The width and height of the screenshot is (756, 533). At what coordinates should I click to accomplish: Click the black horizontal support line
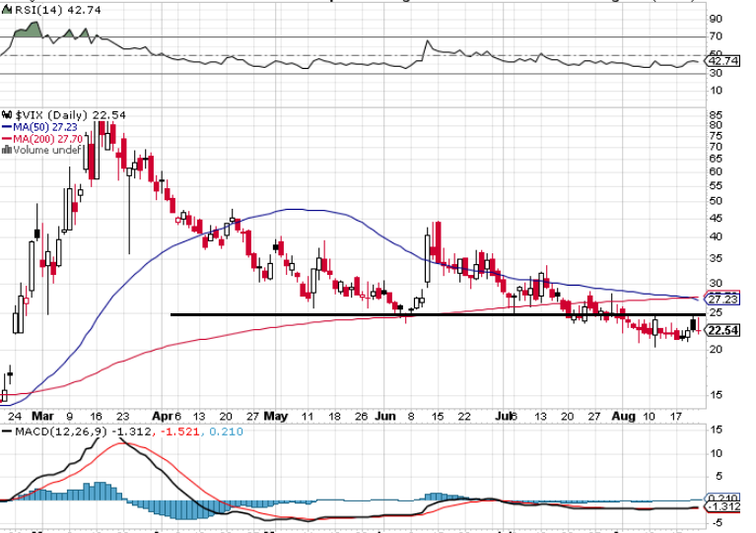(296, 314)
